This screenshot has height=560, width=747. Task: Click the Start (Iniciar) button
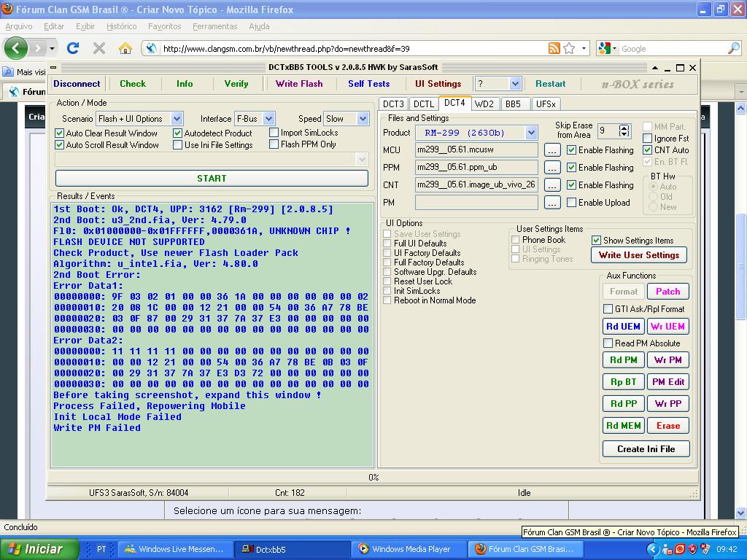click(x=39, y=549)
